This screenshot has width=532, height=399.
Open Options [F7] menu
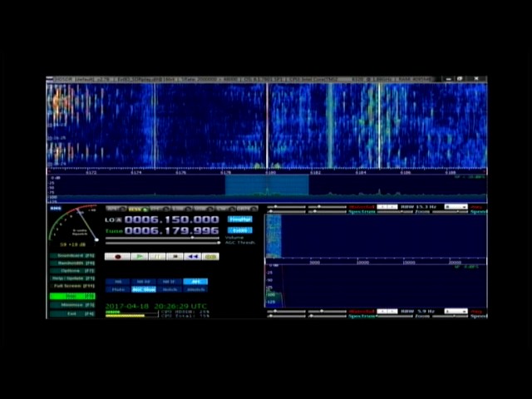coord(72,271)
